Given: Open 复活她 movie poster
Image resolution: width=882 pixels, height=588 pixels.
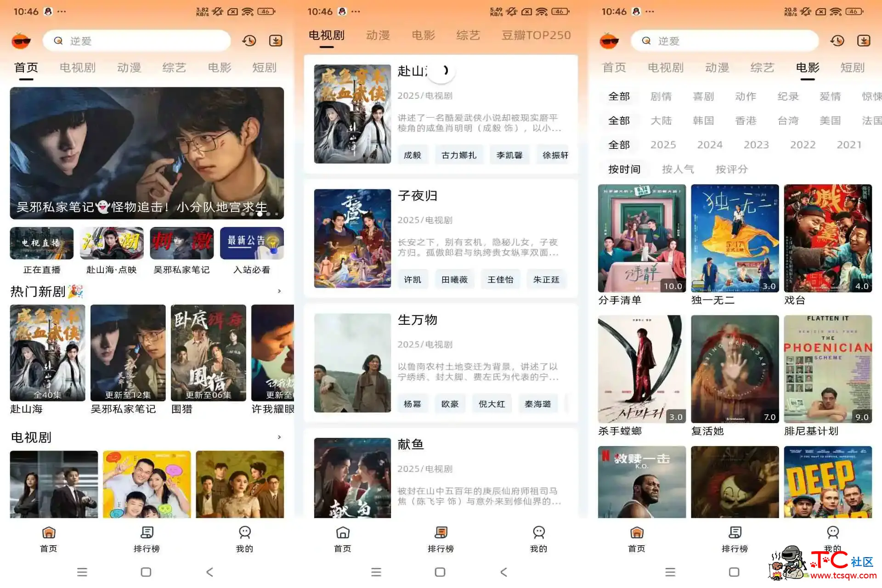Looking at the screenshot, I should [735, 369].
